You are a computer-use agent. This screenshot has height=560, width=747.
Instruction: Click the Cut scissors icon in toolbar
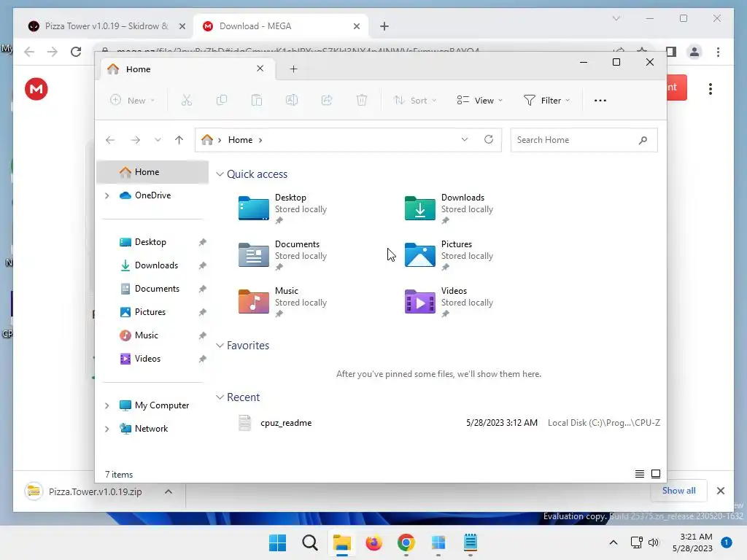[186, 100]
